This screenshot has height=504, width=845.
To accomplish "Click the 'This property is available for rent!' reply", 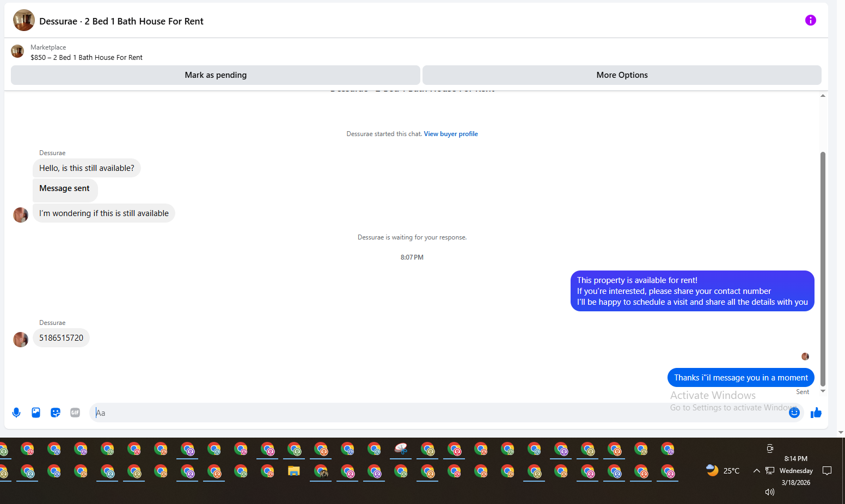I will click(x=693, y=291).
